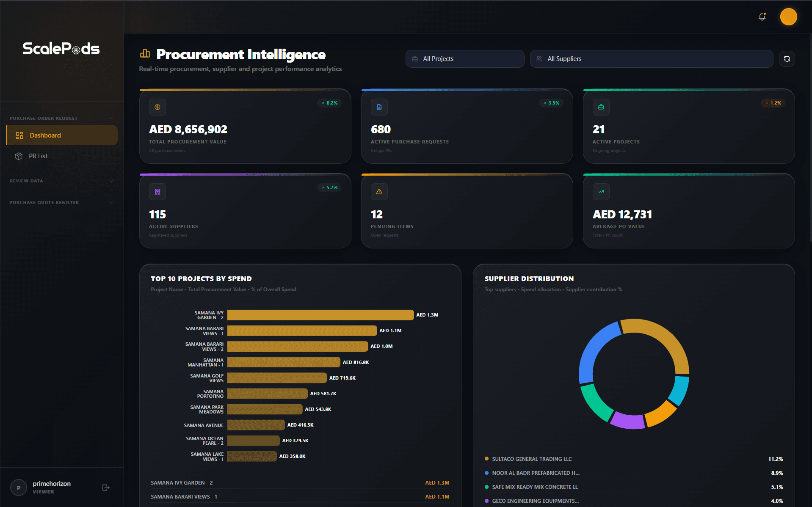Click the Geco Engineering Equipments legend row
Viewport: 812px width, 507px height.
tap(634, 501)
